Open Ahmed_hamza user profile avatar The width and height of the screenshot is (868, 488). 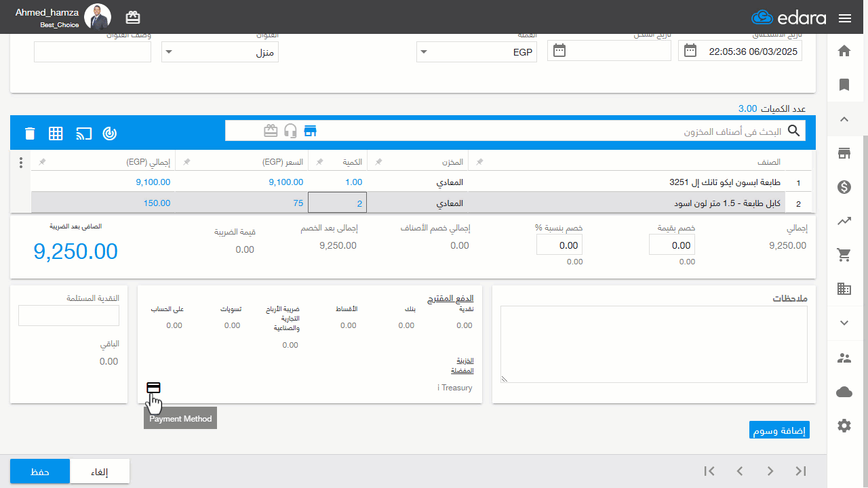tap(97, 17)
